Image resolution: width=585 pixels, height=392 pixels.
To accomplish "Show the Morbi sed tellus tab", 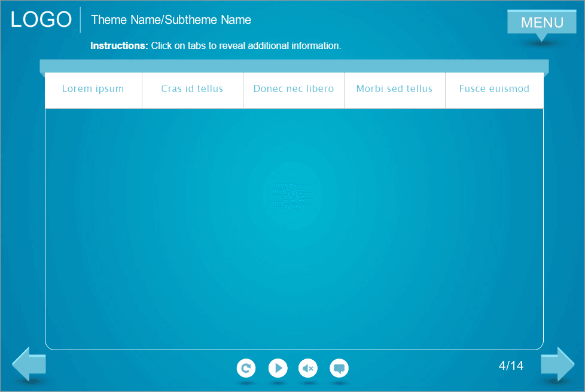I will pyautogui.click(x=394, y=89).
